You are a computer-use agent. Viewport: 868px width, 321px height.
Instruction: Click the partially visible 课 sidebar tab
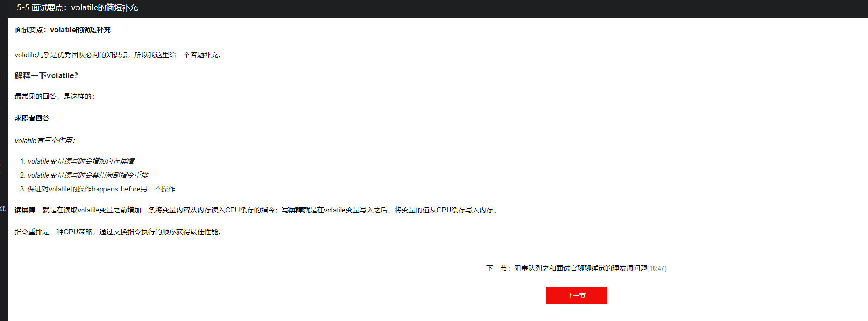(3, 208)
